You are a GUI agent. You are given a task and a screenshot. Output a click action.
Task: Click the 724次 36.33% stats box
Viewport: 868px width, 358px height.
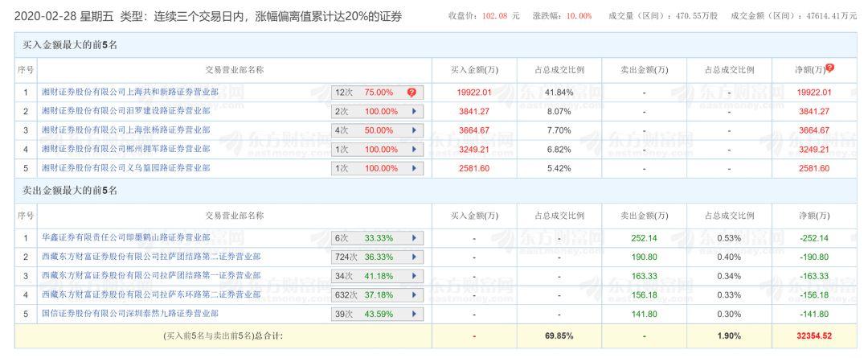click(x=377, y=257)
